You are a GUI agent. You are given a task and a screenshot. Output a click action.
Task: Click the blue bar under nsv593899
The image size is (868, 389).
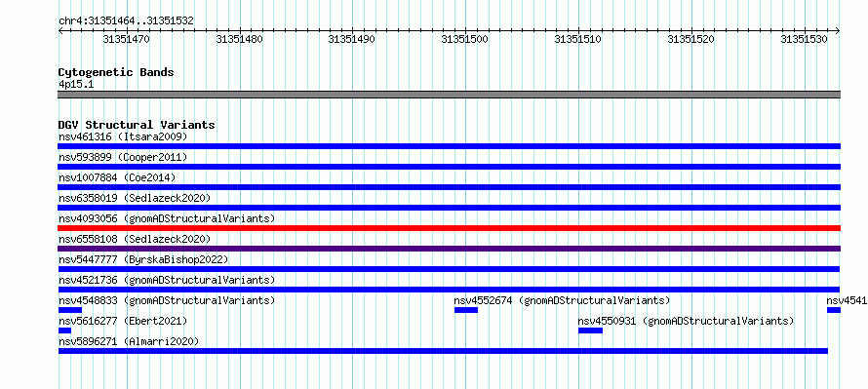point(450,167)
